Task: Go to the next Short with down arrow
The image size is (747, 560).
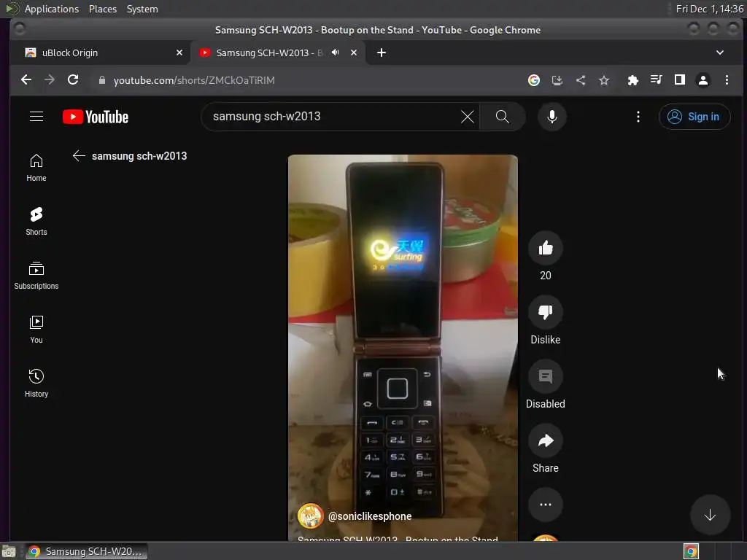Action: tap(710, 516)
